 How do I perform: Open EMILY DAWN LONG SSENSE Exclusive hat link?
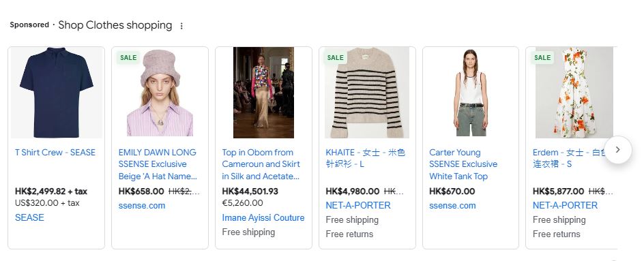(158, 164)
